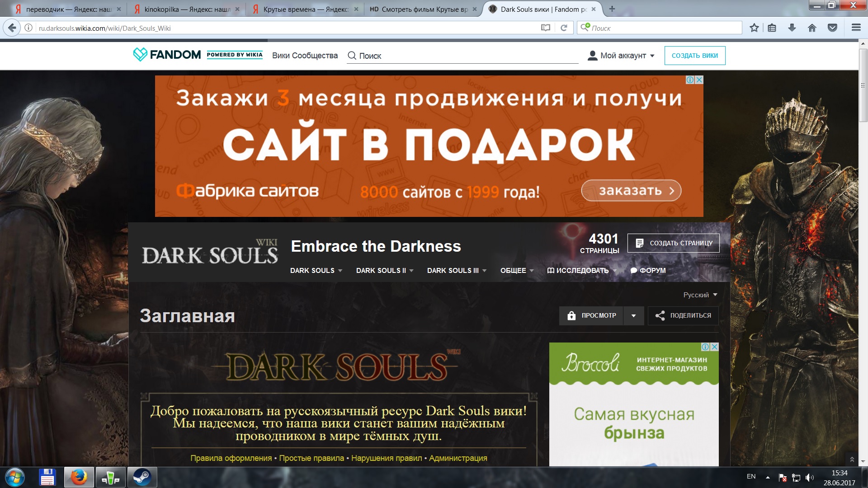Open the floppy disk taskbar application
Image resolution: width=868 pixels, height=488 pixels.
[47, 477]
